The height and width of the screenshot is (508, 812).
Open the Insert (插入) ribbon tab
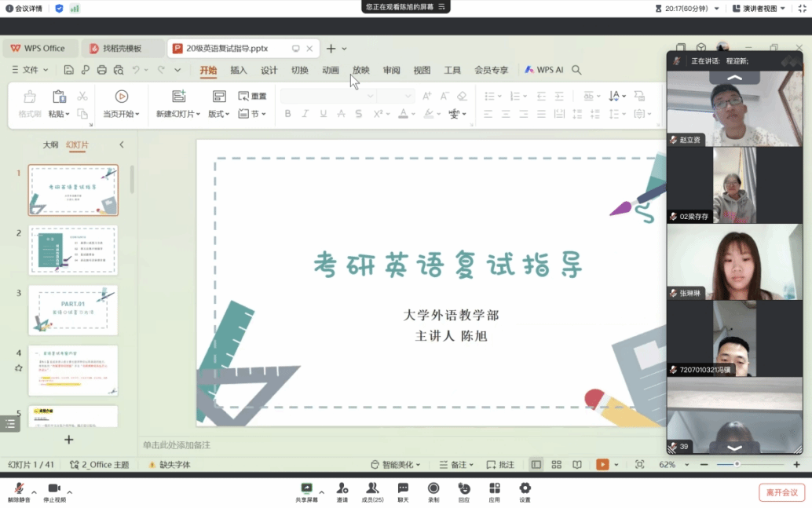click(238, 70)
